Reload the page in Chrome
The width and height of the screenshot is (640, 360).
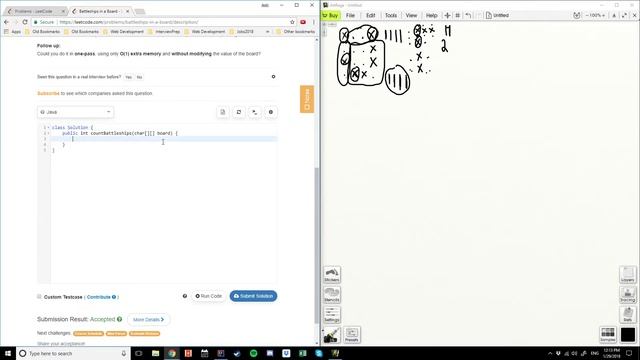tap(25, 22)
